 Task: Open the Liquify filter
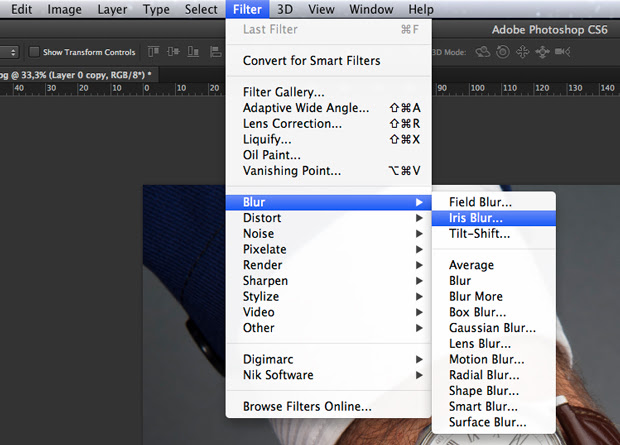329,139
